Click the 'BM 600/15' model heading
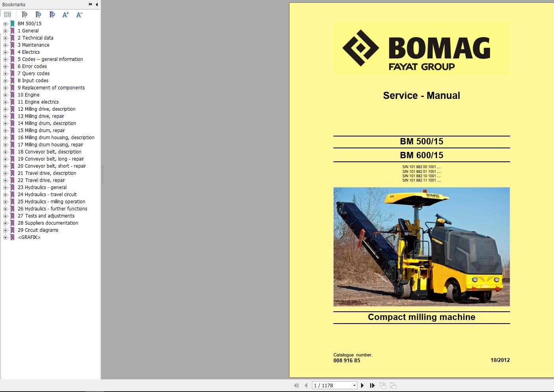 pyautogui.click(x=422, y=155)
